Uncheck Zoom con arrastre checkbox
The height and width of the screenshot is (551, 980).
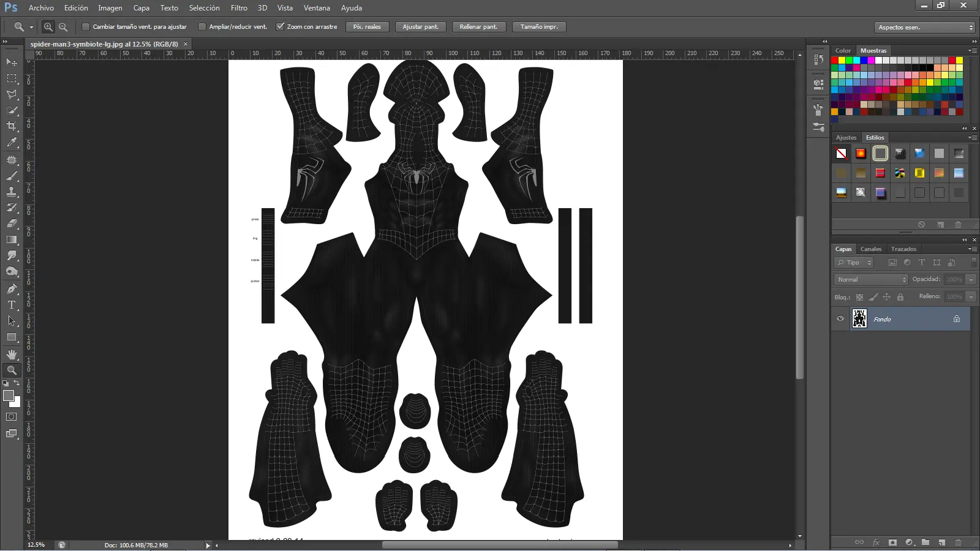tap(280, 27)
